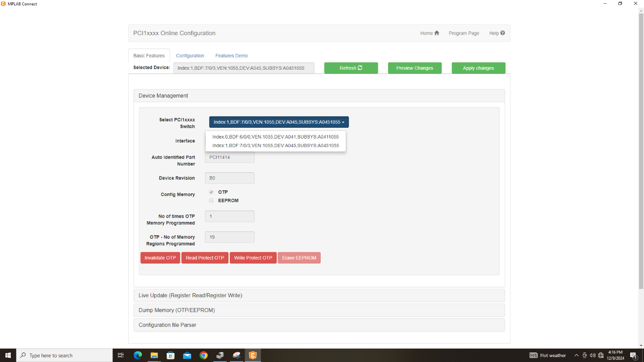Open File Explorer from the taskbar
This screenshot has width=644, height=362.
(154, 355)
